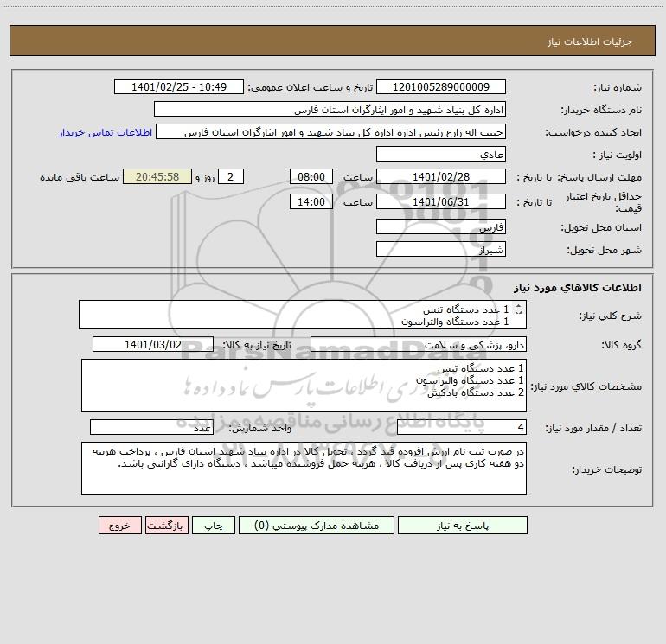
Task: Click the 'تاریخ نیاز به کالا:' label
Action: coord(257,345)
